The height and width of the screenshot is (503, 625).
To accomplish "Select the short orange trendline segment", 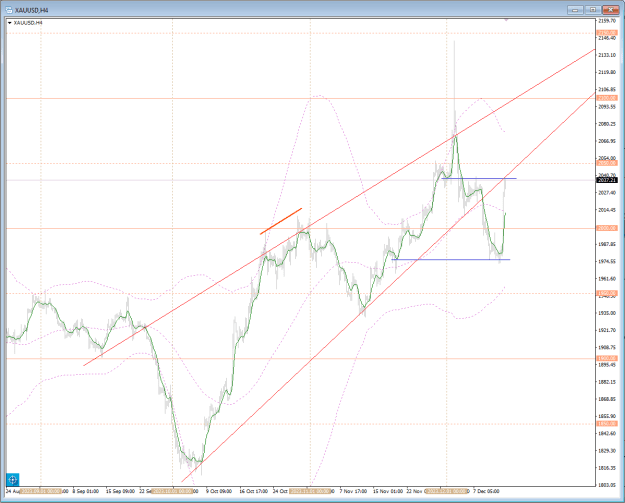I will 281,221.
